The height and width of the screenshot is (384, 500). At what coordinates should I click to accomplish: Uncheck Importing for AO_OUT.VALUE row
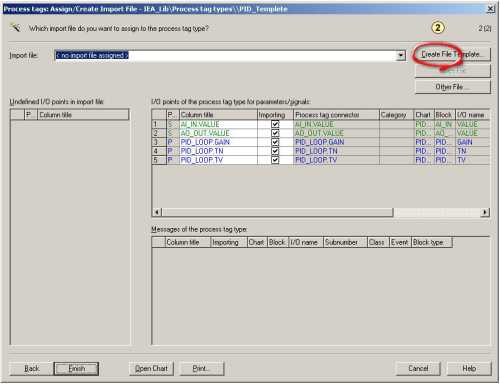coord(275,133)
